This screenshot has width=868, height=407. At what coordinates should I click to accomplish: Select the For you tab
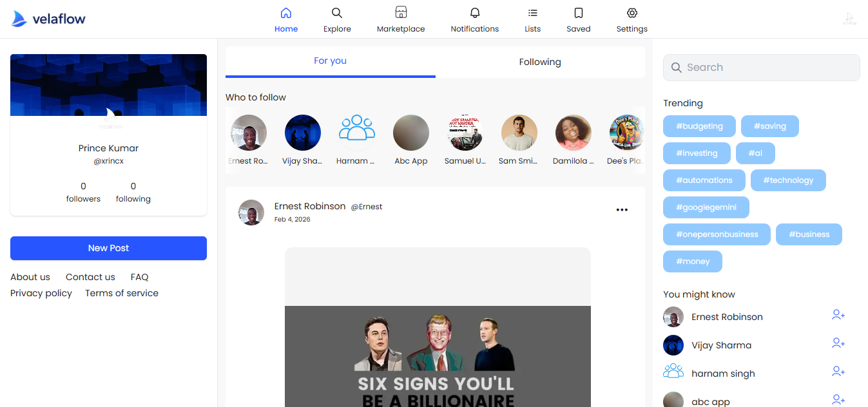point(330,61)
